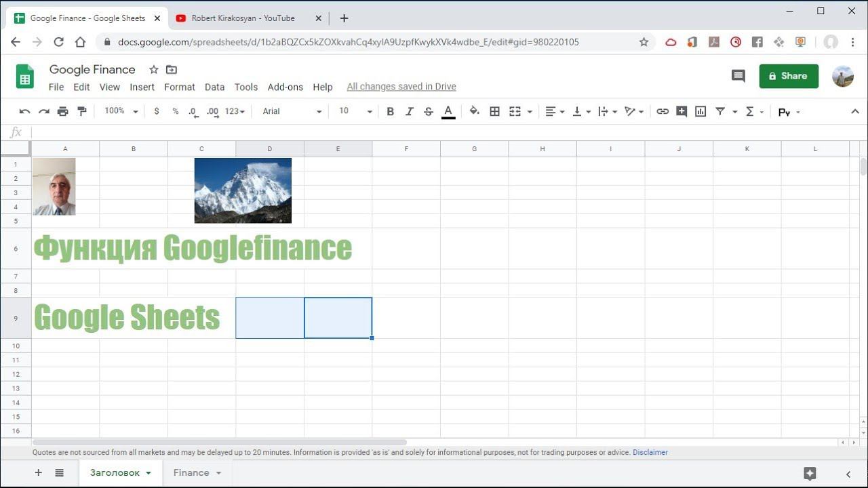Open the Arial font dropdown

coord(292,112)
